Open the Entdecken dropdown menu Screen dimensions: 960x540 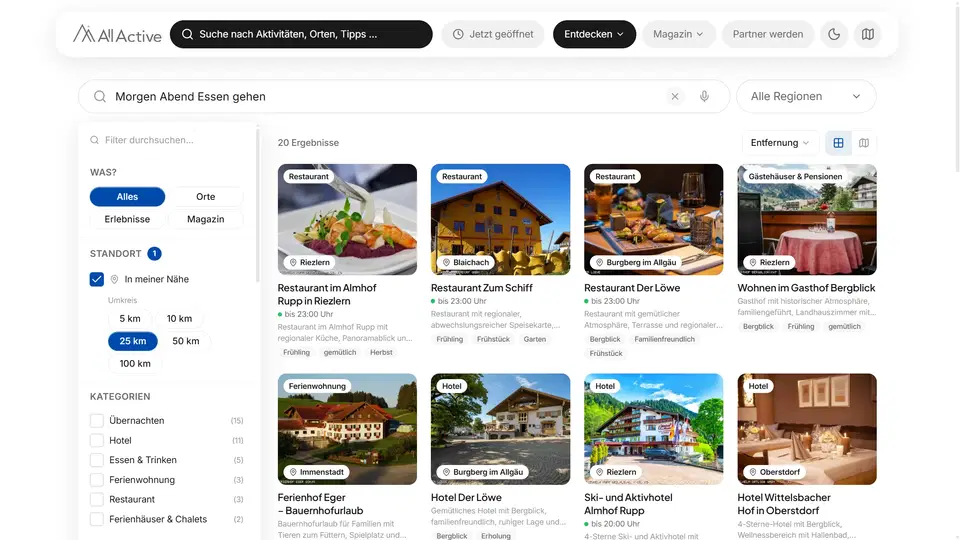[x=594, y=34]
